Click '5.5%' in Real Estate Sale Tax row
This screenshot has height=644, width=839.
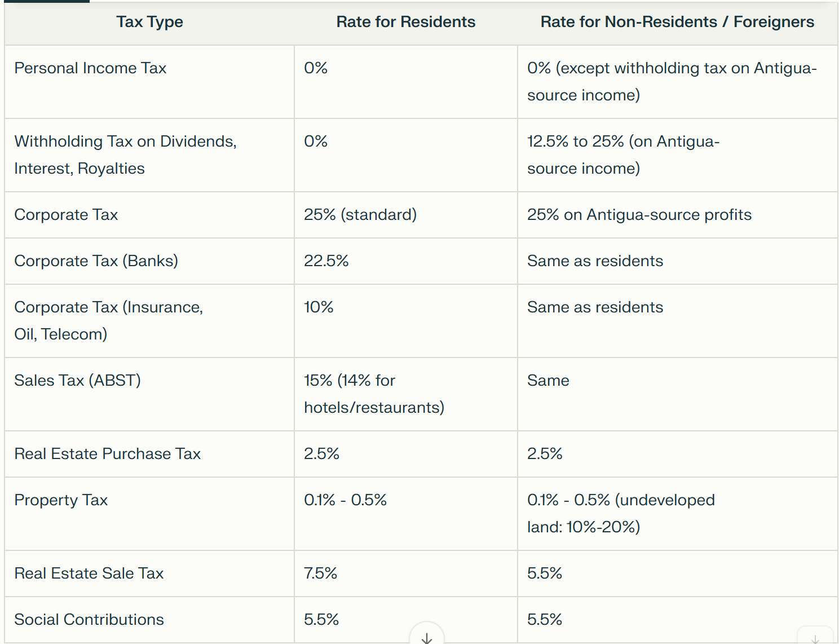click(545, 574)
